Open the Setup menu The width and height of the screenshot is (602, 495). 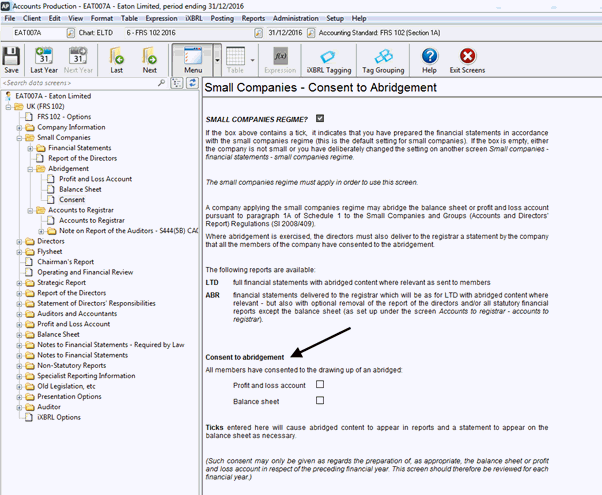[x=335, y=18]
